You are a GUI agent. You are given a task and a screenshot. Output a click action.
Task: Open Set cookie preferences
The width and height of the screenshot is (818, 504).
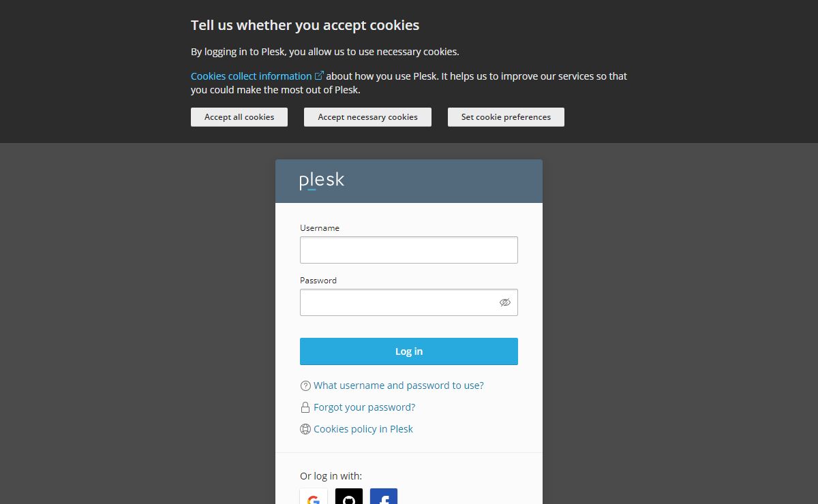point(506,117)
